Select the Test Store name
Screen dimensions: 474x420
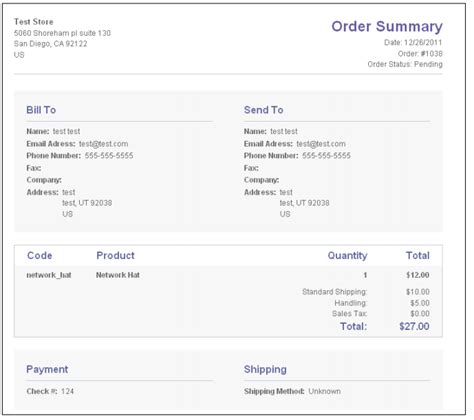(x=34, y=22)
